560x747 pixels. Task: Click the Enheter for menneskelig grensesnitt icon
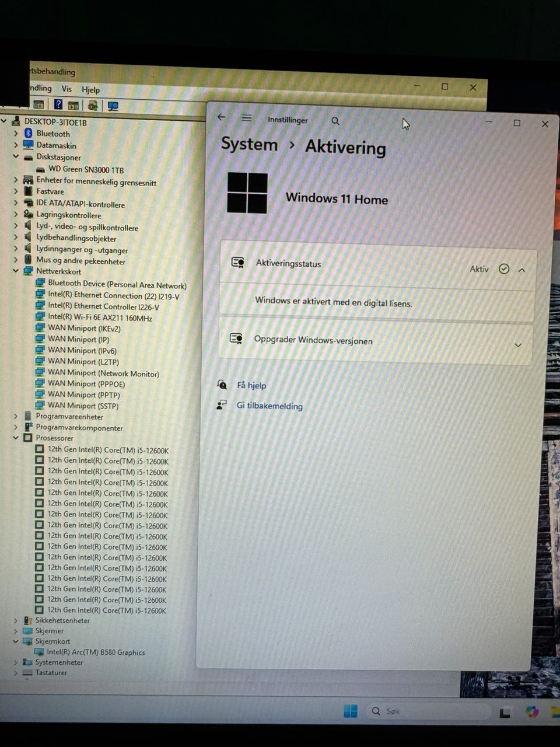(28, 180)
